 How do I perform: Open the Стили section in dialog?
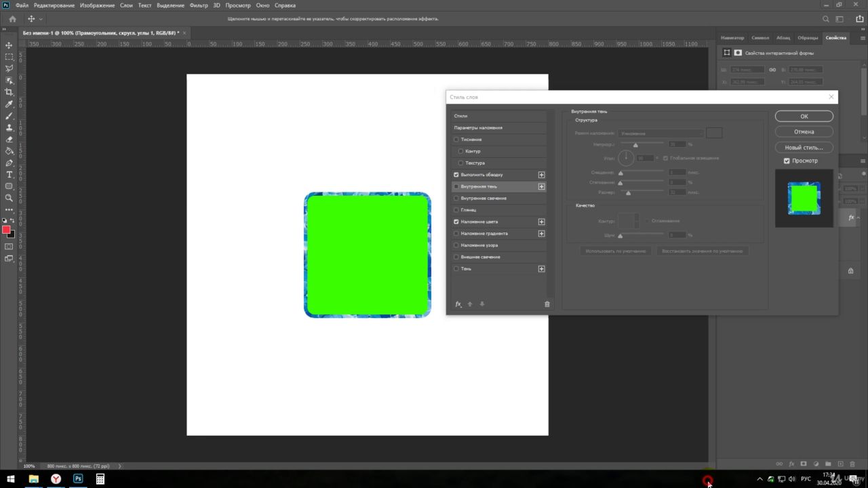pos(499,116)
